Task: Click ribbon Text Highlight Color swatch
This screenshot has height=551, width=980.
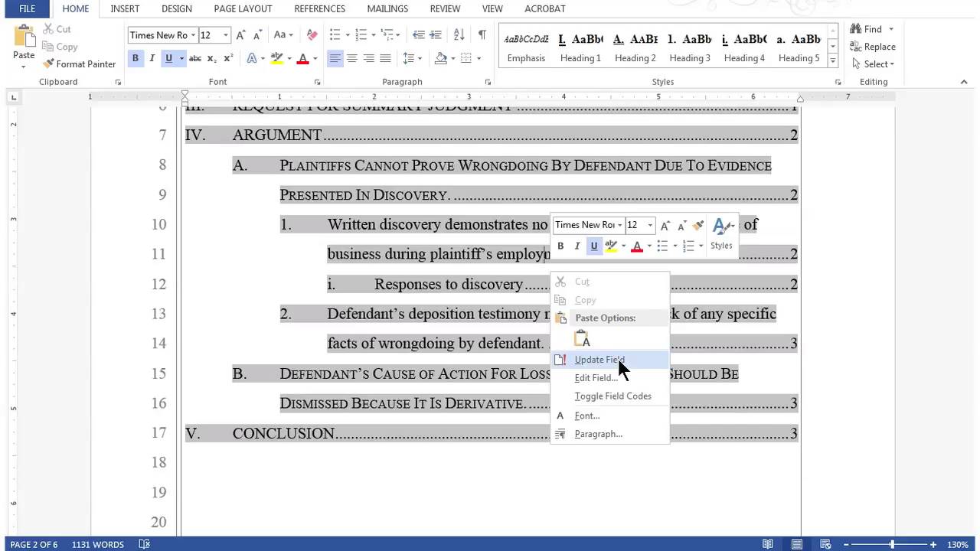Action: click(x=276, y=58)
